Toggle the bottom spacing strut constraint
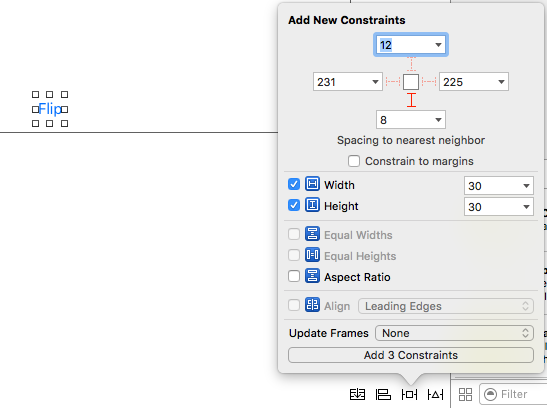This screenshot has width=547, height=408. coord(411,100)
